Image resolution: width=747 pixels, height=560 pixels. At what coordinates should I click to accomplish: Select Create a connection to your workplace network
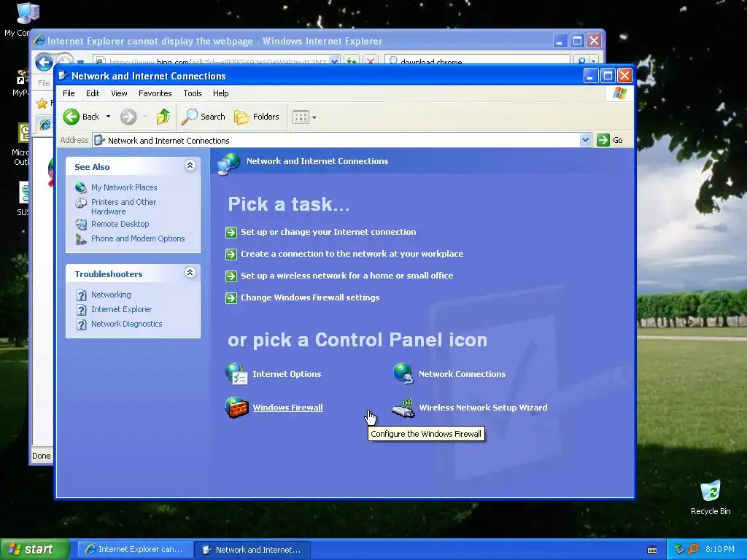click(352, 254)
